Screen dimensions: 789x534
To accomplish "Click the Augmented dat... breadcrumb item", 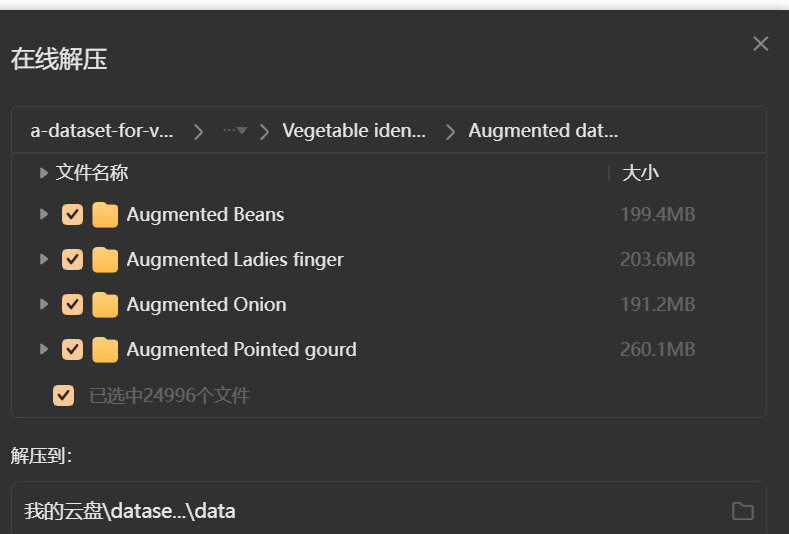I will tap(543, 131).
